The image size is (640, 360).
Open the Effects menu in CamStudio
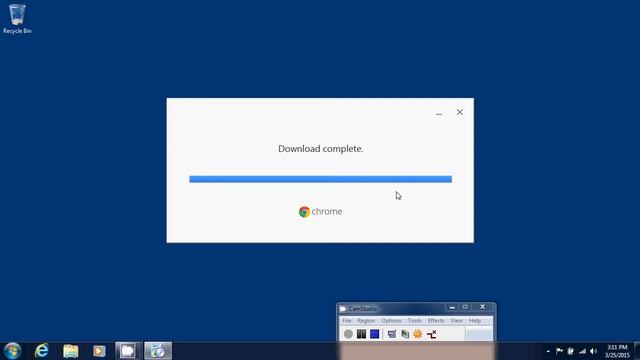[436, 321]
